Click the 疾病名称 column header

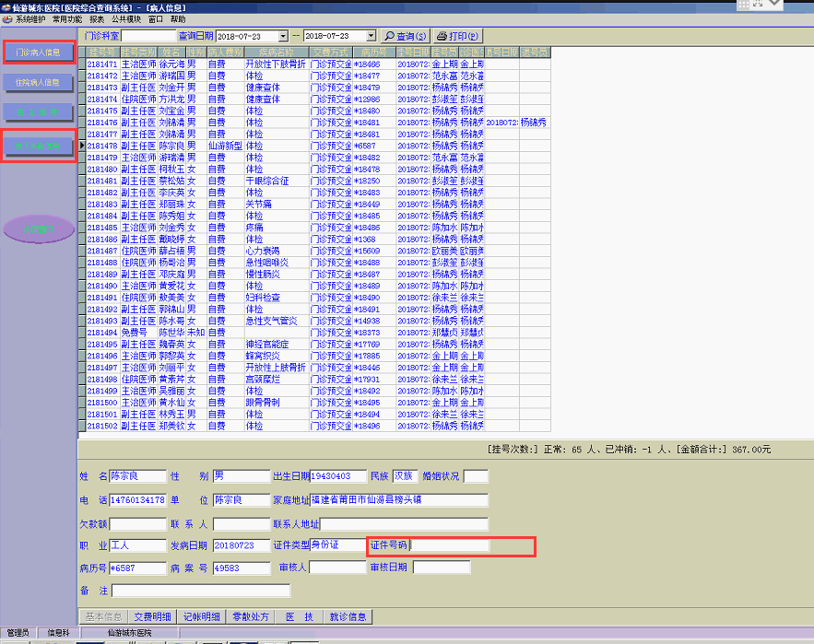[x=277, y=53]
